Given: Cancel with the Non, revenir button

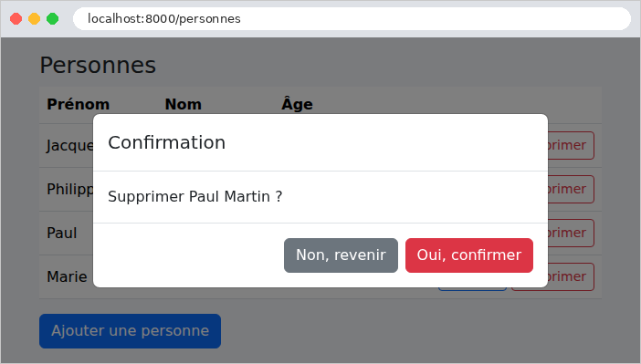Looking at the screenshot, I should (341, 255).
